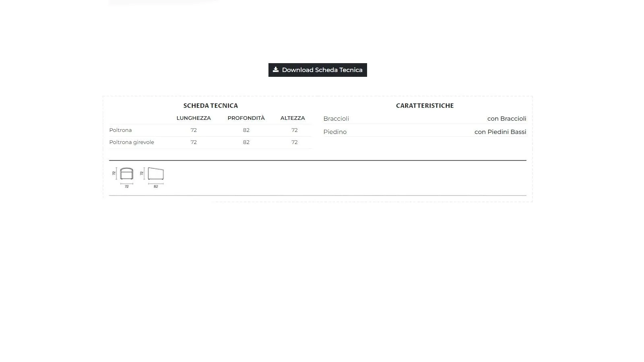Click the Poltrona height value 72

[295, 130]
